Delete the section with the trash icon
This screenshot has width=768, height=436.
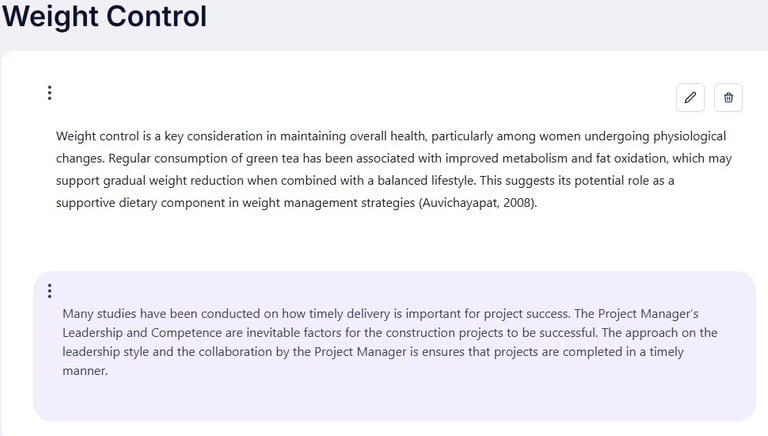coord(728,97)
